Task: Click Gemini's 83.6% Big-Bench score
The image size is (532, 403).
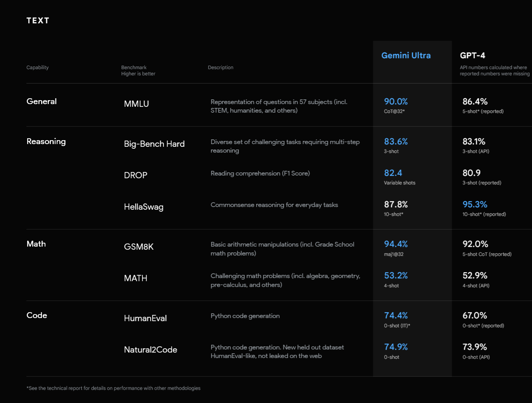Action: pyautogui.click(x=396, y=141)
